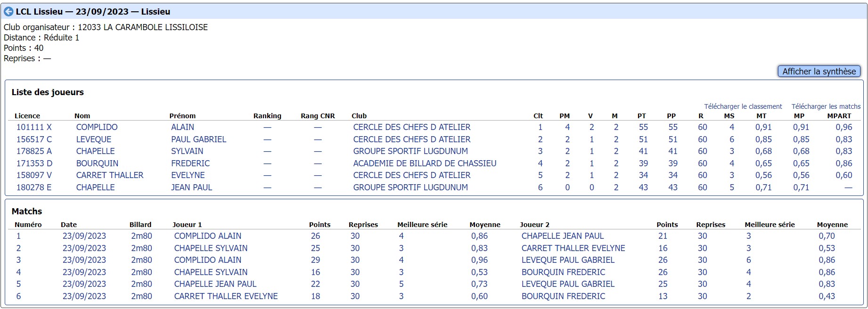The width and height of the screenshot is (868, 309).
Task: Click BOURQUIN in the players list
Action: pos(97,163)
